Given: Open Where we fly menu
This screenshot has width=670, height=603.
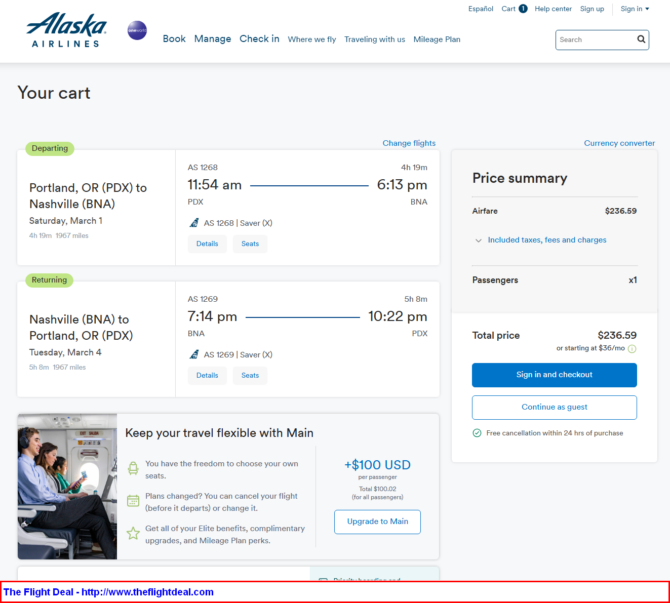Looking at the screenshot, I should (312, 39).
